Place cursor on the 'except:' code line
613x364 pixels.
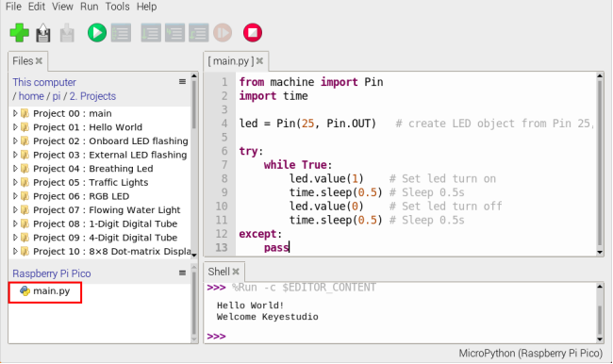[260, 234]
